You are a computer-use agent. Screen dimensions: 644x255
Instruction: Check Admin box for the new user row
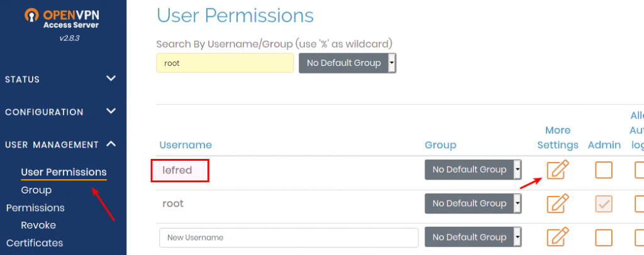point(604,237)
